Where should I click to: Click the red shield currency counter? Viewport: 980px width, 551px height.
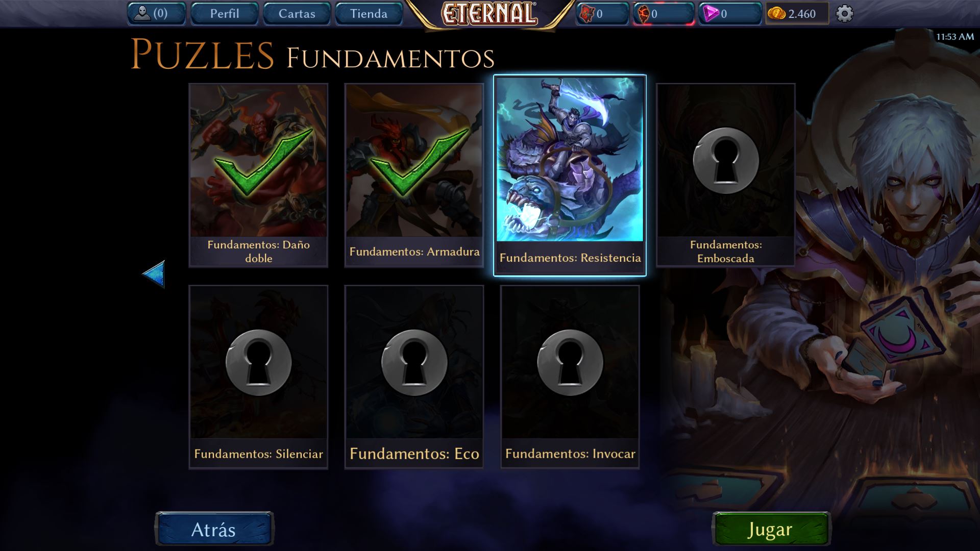602,14
